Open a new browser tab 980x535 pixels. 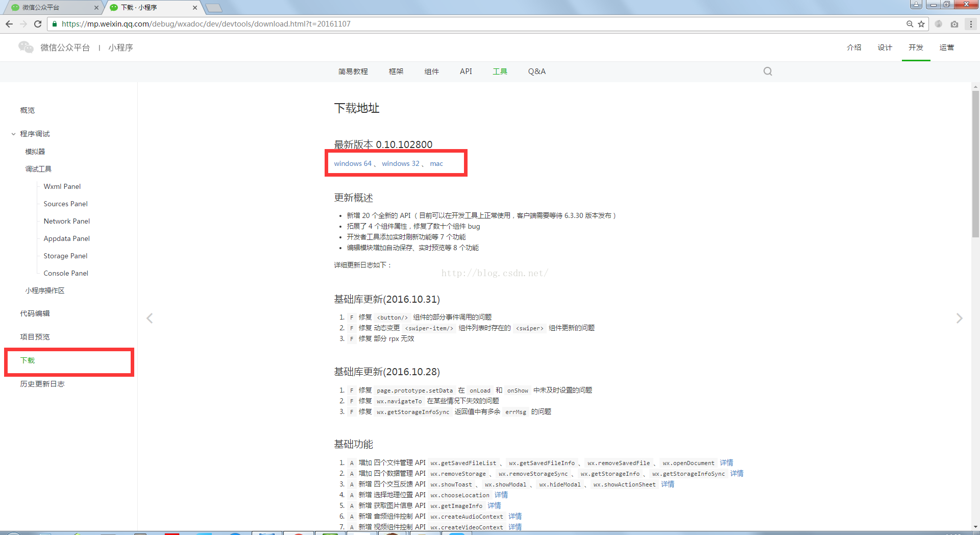tap(213, 8)
